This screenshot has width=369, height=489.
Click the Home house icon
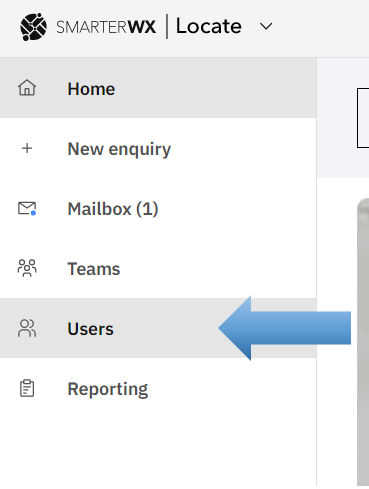[27, 88]
